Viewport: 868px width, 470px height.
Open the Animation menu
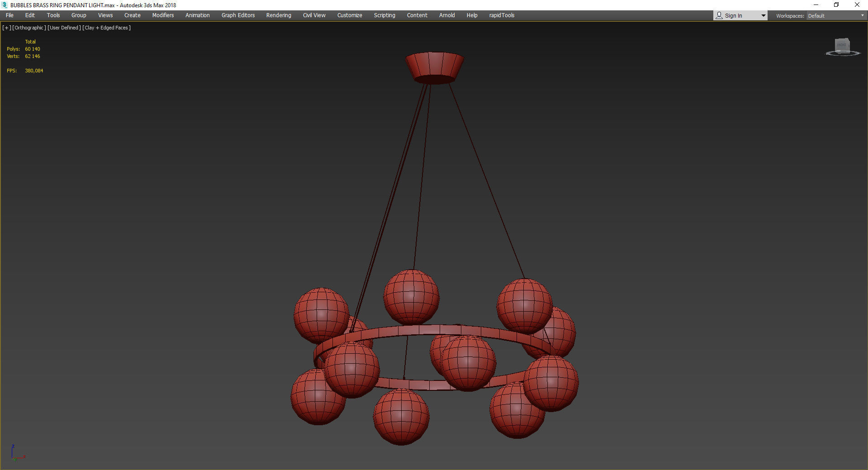coord(198,15)
